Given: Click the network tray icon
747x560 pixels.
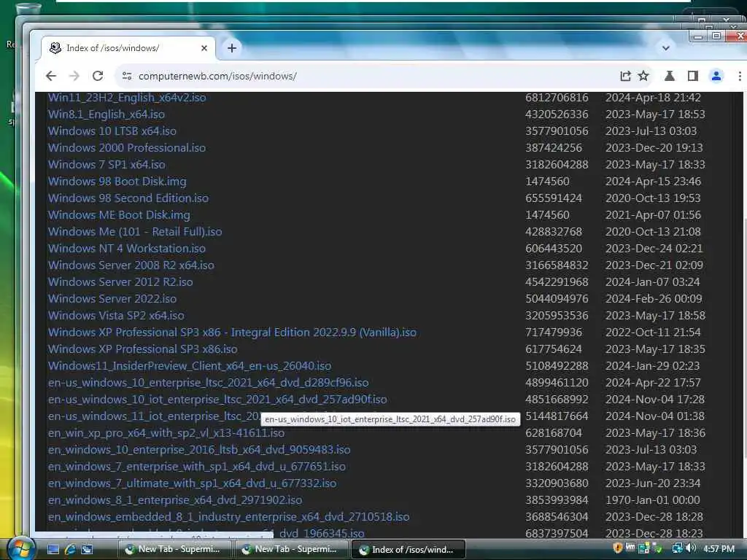Looking at the screenshot, I should [676, 548].
